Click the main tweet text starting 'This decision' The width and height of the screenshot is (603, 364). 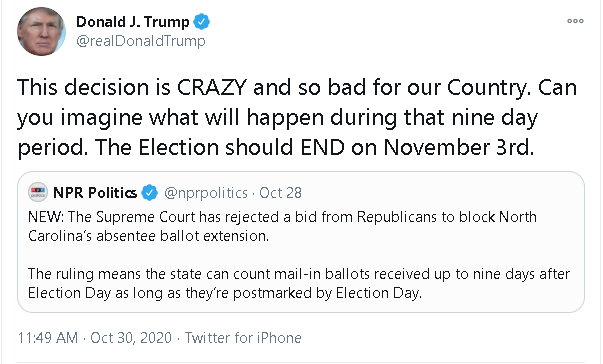pyautogui.click(x=297, y=117)
